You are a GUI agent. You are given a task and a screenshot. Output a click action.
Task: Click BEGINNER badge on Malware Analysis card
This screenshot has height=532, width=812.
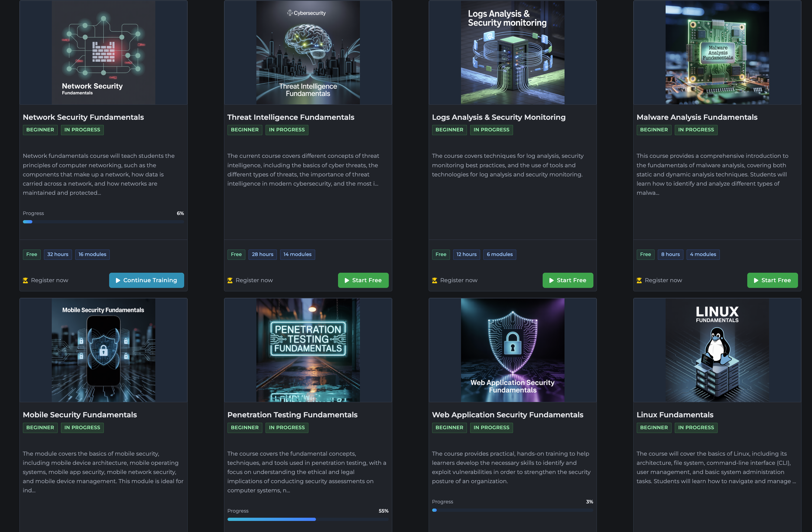pos(654,130)
